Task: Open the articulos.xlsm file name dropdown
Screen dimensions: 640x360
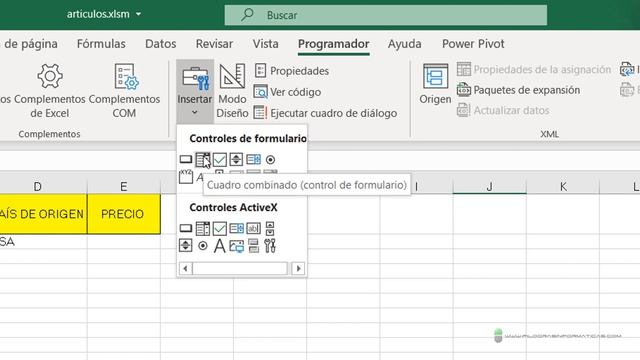Action: pos(139,14)
